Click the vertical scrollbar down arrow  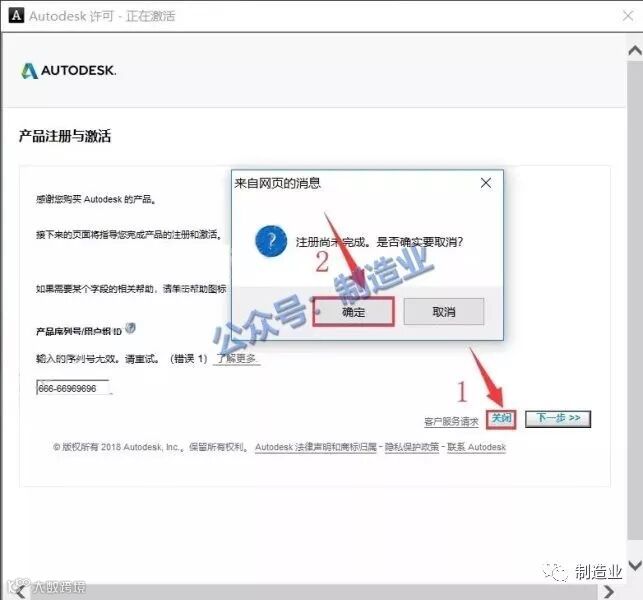pyautogui.click(x=635, y=566)
